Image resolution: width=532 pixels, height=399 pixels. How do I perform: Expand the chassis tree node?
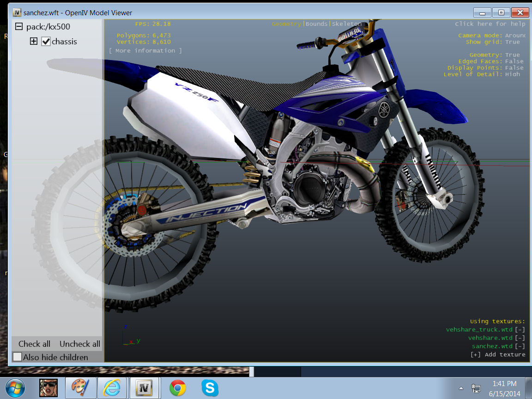(34, 42)
